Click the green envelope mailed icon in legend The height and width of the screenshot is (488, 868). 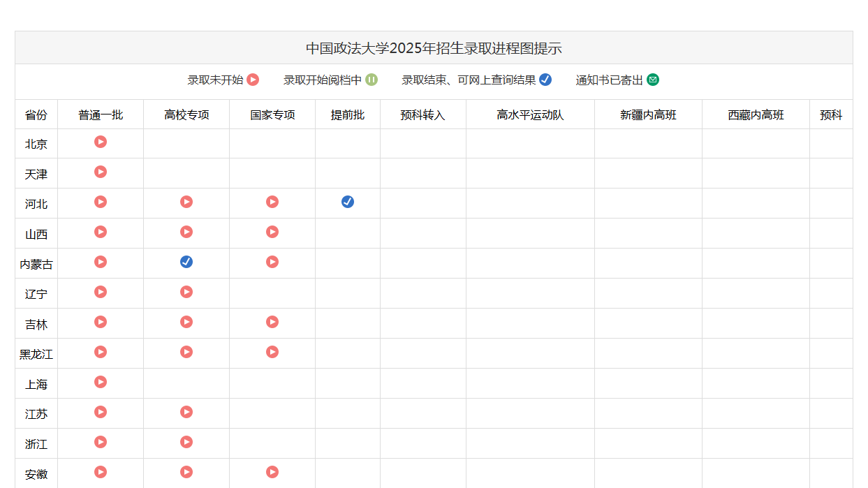tap(653, 80)
